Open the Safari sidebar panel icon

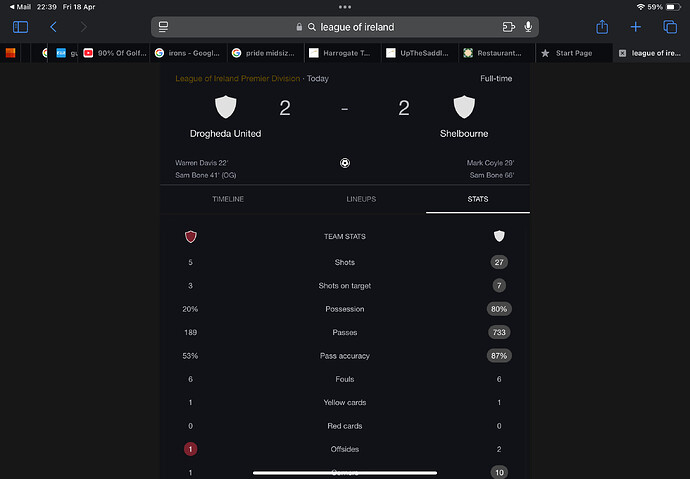[20, 27]
